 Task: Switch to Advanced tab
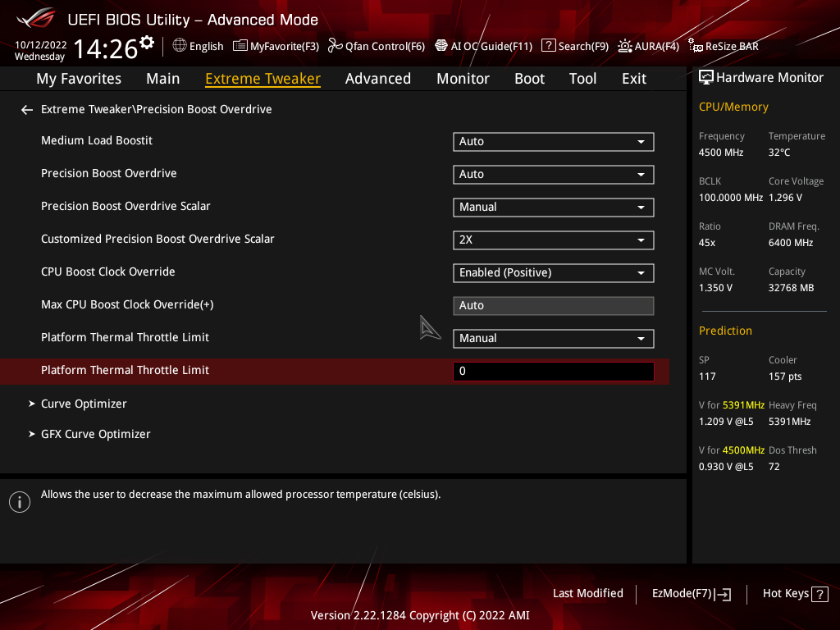[x=377, y=79]
